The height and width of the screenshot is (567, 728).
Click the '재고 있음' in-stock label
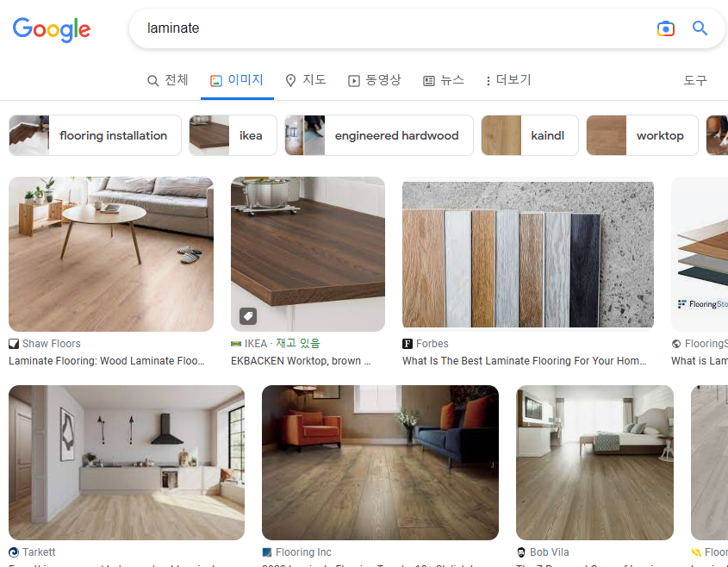click(298, 344)
